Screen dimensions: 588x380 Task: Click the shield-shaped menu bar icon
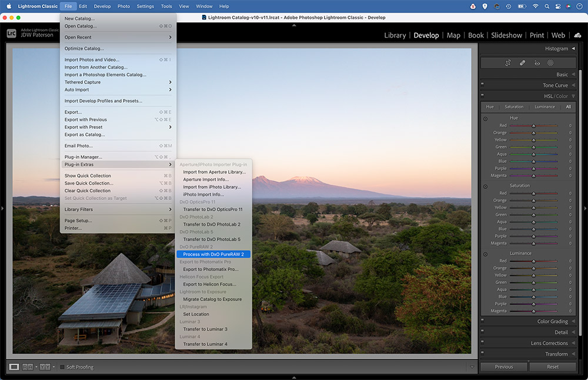pyautogui.click(x=485, y=6)
